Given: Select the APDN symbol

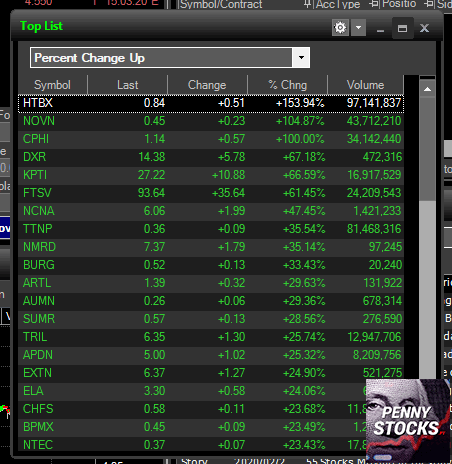Looking at the screenshot, I should click(x=38, y=355).
